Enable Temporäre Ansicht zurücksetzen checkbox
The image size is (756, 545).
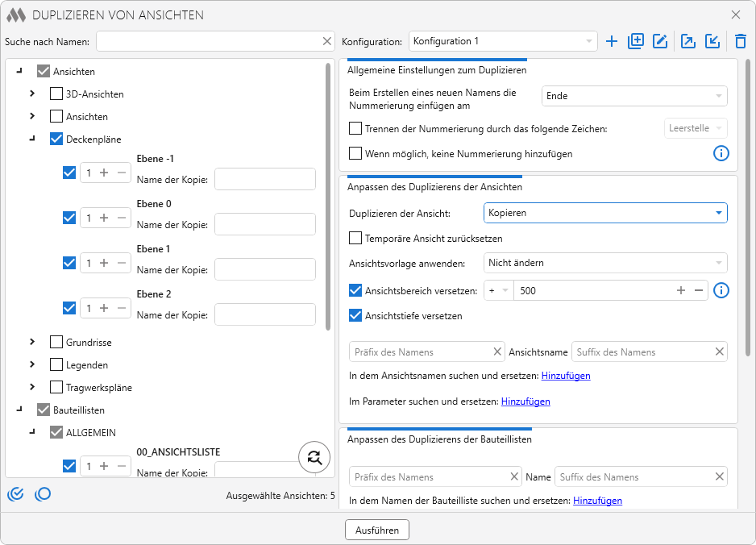pyautogui.click(x=355, y=239)
